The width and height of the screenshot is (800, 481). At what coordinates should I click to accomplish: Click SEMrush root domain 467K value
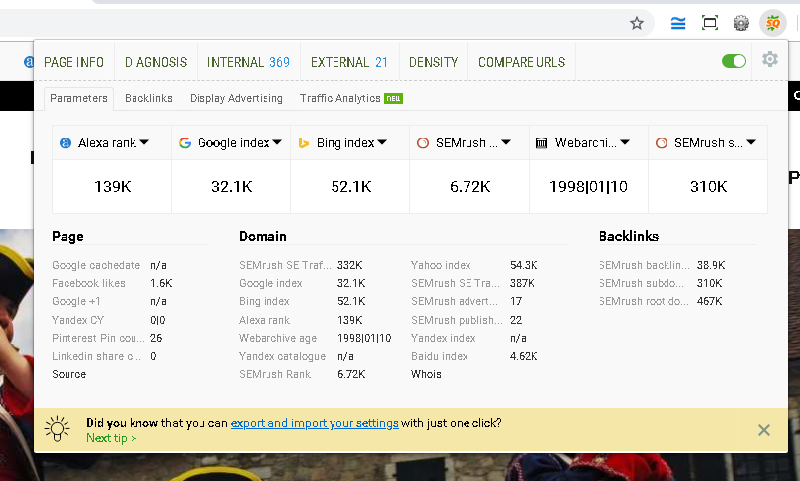click(x=709, y=301)
